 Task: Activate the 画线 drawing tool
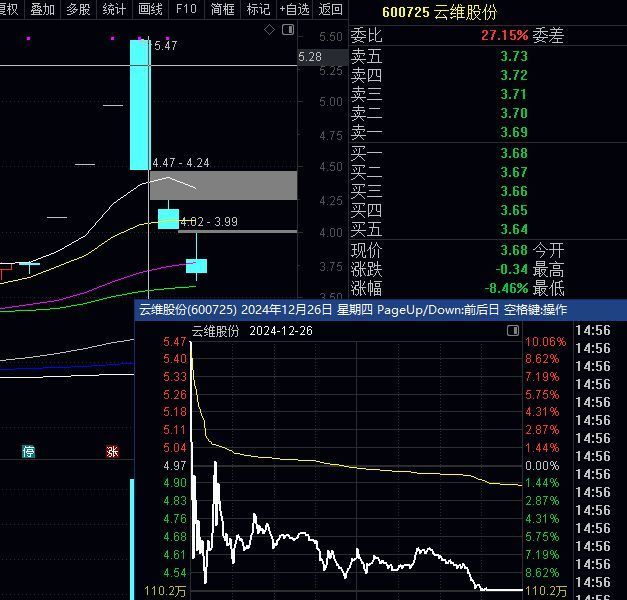[150, 9]
